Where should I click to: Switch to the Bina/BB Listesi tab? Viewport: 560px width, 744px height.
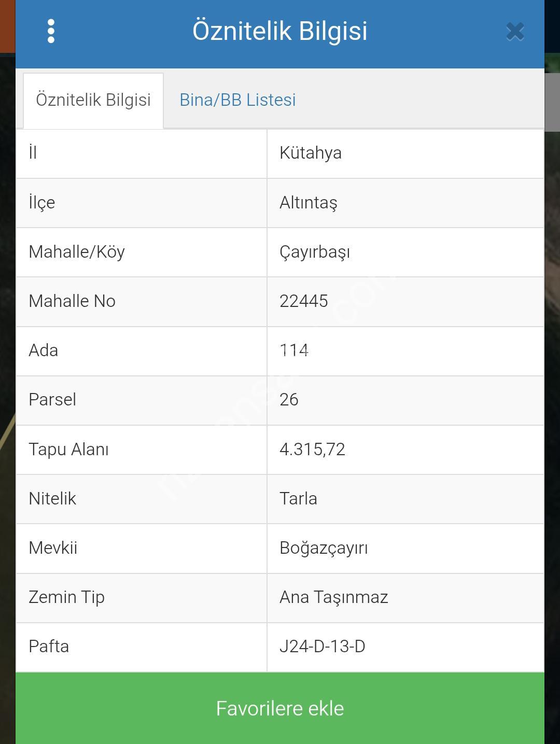(x=237, y=100)
